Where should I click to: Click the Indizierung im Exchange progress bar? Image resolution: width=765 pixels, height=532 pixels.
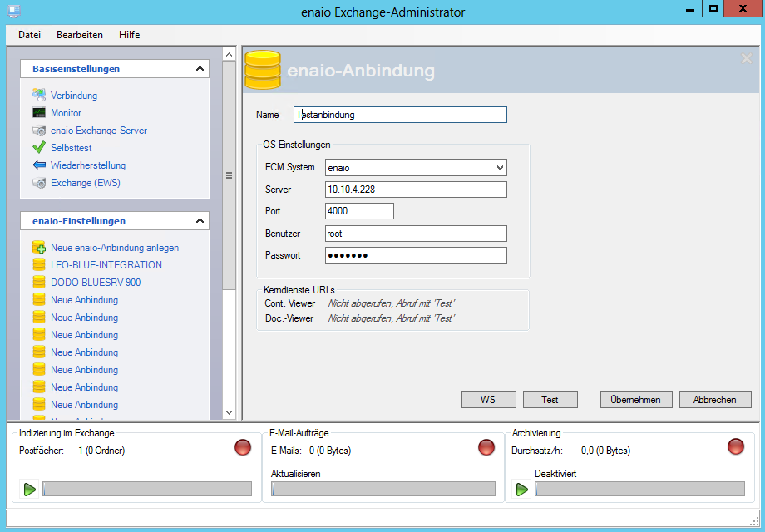[147, 490]
